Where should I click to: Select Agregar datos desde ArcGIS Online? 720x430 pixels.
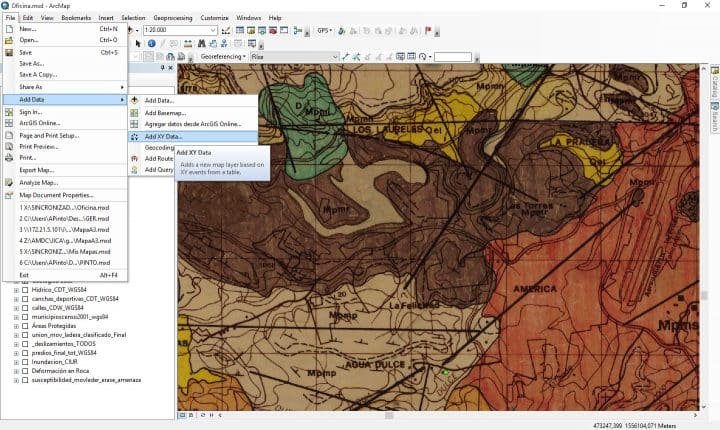tap(193, 124)
